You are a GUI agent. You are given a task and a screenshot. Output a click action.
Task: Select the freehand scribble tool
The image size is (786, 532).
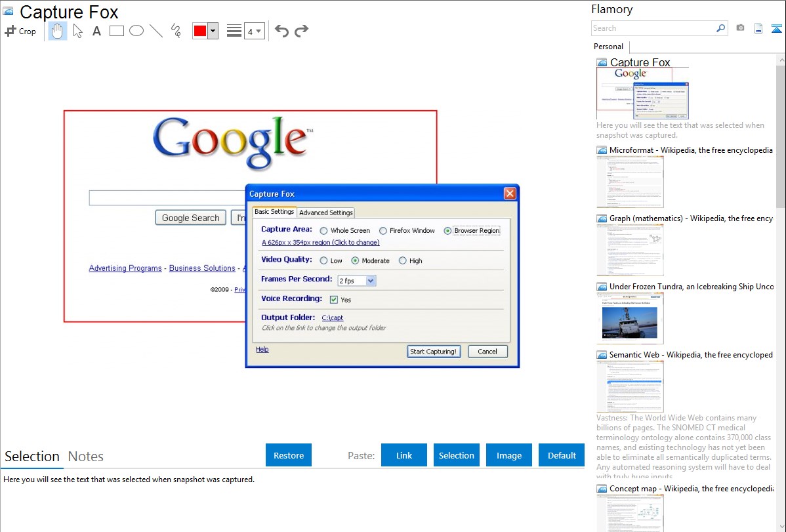coord(176,31)
